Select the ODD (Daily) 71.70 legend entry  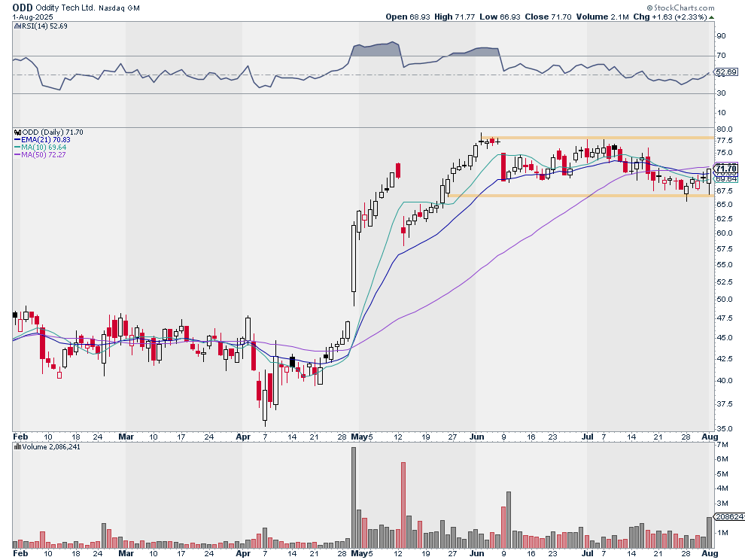point(52,132)
